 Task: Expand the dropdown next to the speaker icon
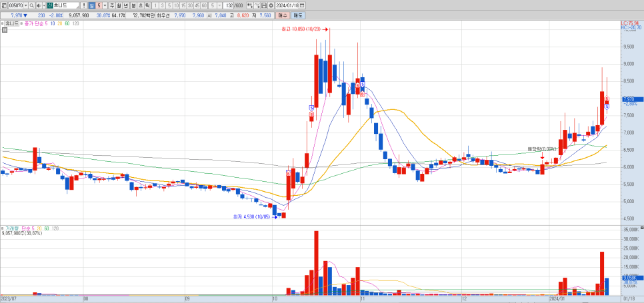click(x=44, y=5)
